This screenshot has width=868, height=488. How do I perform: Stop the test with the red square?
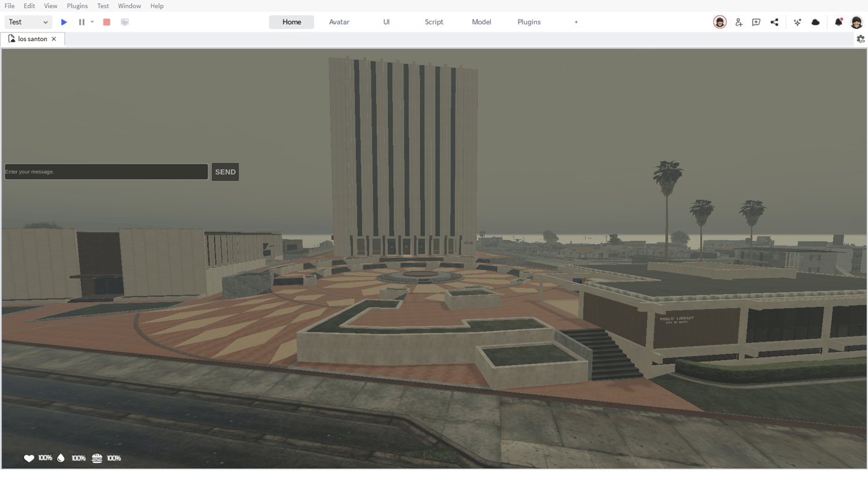(106, 22)
